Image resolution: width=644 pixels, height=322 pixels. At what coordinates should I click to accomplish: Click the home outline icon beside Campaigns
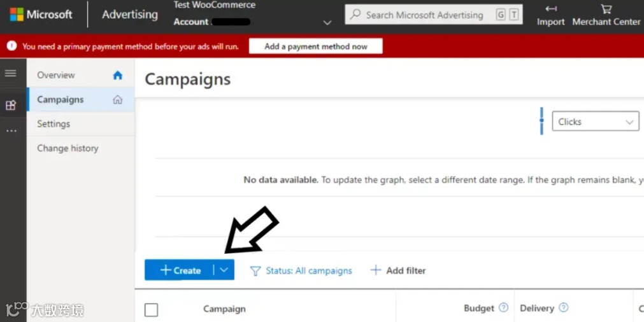click(x=118, y=100)
